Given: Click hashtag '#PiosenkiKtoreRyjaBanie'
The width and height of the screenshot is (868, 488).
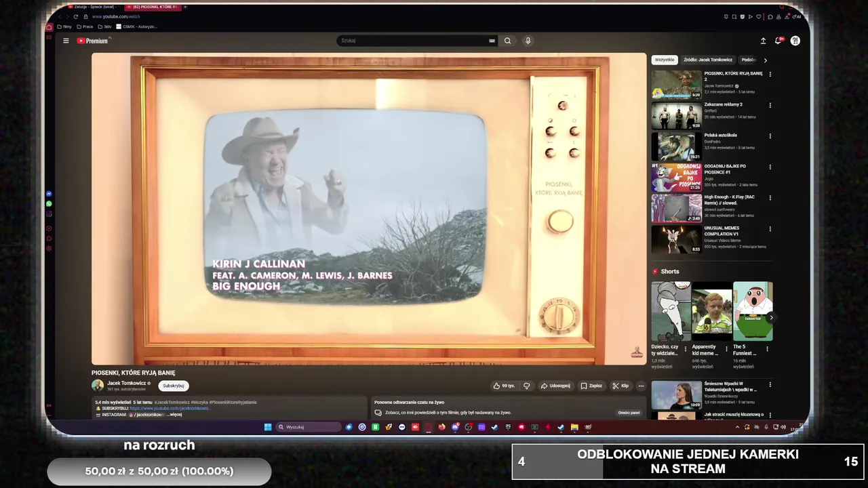Looking at the screenshot, I should pyautogui.click(x=233, y=403).
